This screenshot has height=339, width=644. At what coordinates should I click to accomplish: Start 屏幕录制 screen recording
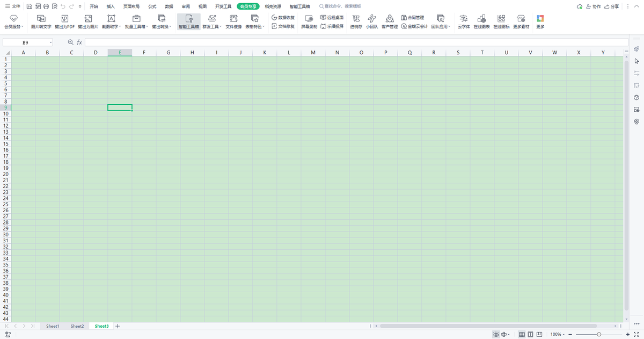309,21
